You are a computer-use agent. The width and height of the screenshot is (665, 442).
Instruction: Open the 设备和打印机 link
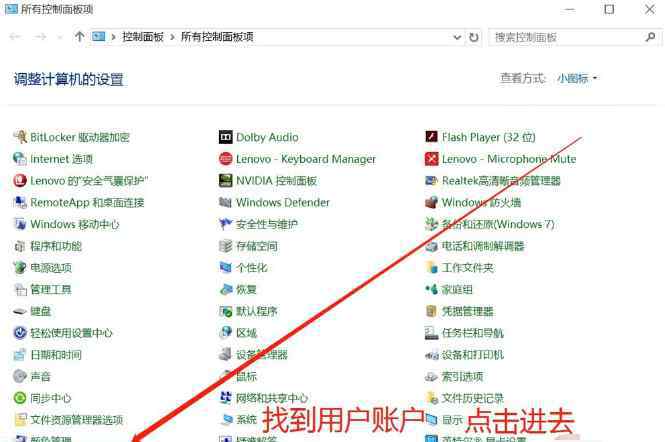click(472, 355)
